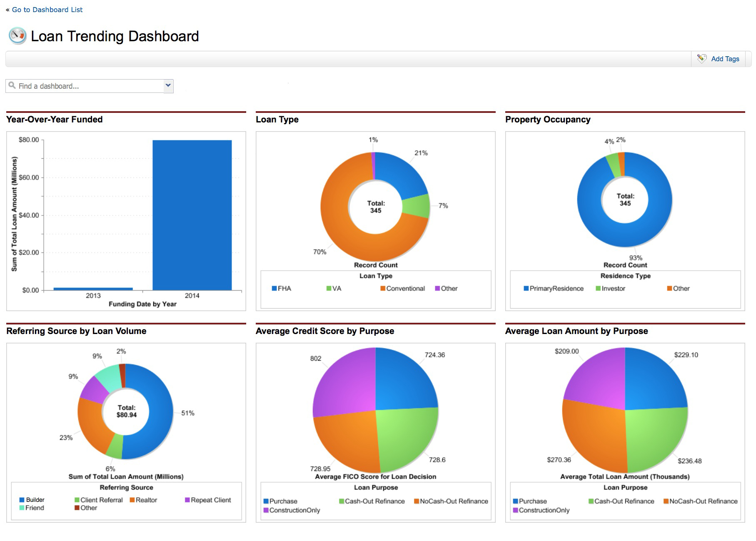The width and height of the screenshot is (756, 541).
Task: Click Cash-Out Refinance swatch in Average Credit Score legend
Action: 342,501
